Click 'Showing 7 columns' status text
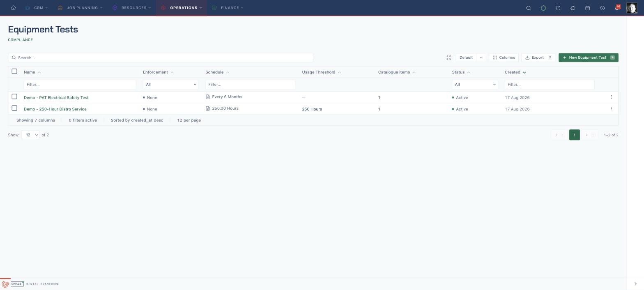 point(36,120)
